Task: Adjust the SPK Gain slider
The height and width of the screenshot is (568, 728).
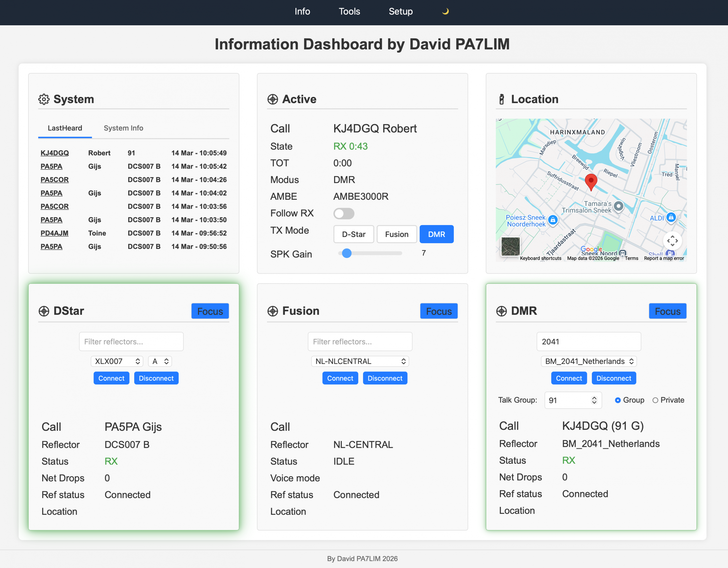Action: pos(347,253)
